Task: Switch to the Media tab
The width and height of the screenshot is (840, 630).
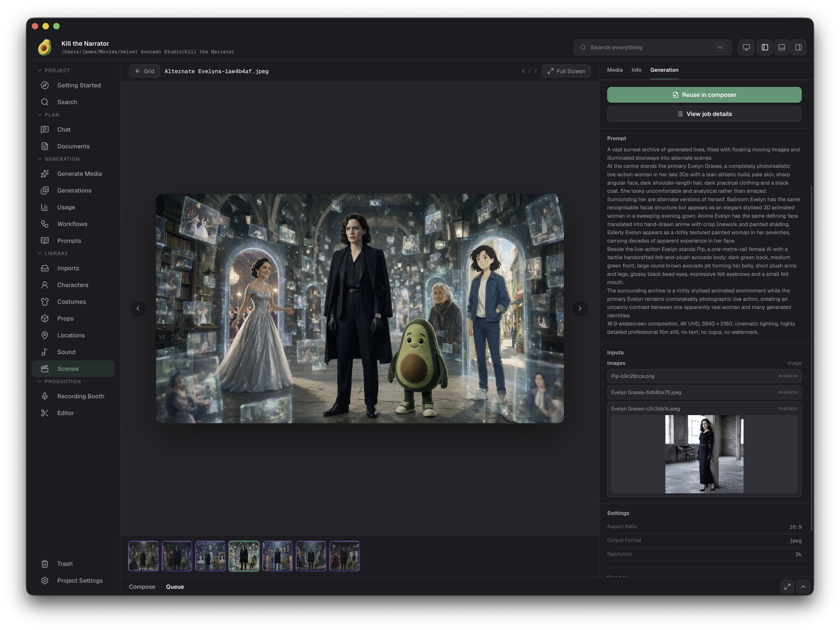Action: click(x=615, y=70)
